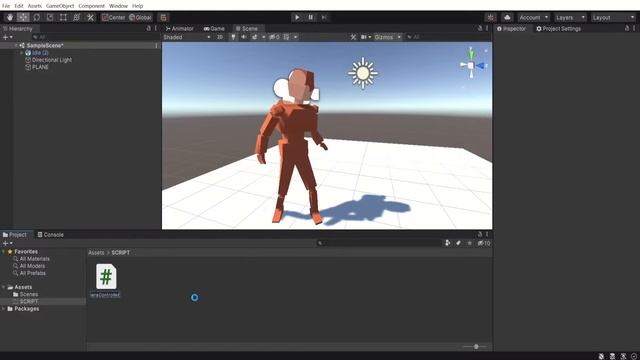640x360 pixels.
Task: Toggle 2D scene view mode
Action: (220, 37)
